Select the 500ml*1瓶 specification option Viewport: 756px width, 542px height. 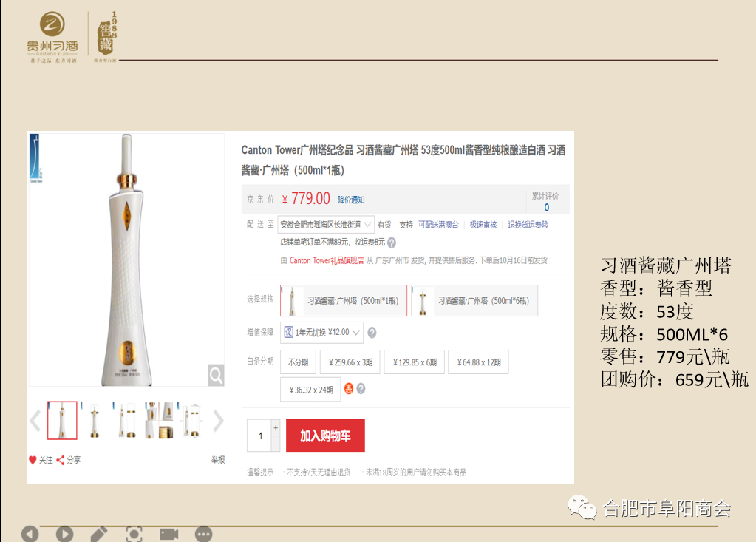click(x=344, y=300)
